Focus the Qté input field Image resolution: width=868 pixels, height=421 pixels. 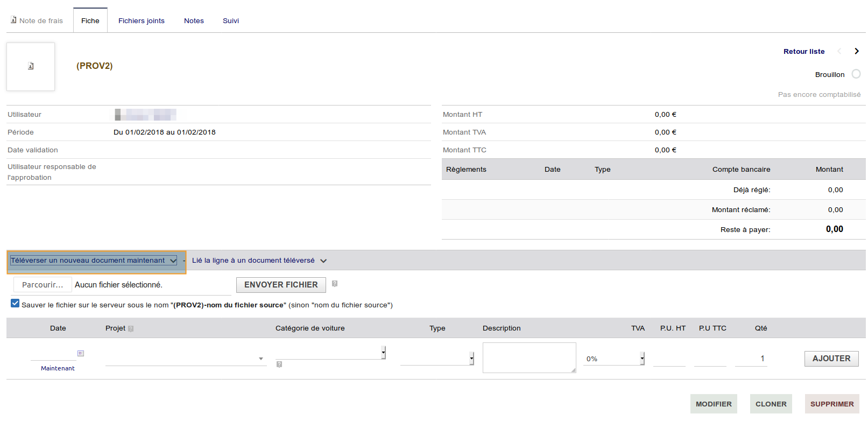click(x=751, y=359)
